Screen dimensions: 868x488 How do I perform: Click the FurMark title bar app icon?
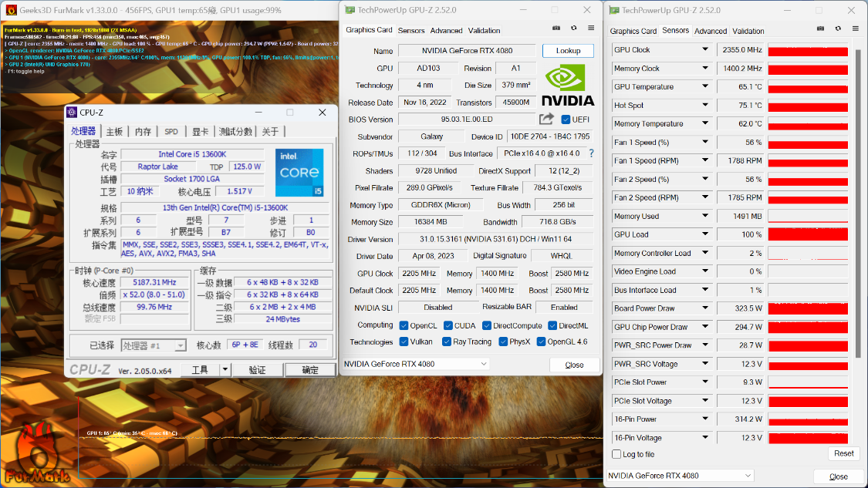pyautogui.click(x=11, y=10)
